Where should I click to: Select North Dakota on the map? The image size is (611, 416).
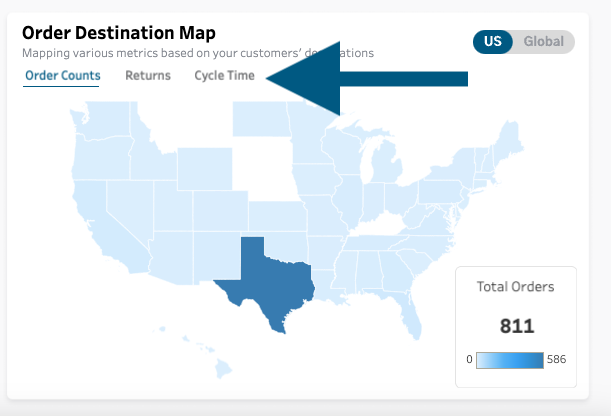tap(262, 120)
